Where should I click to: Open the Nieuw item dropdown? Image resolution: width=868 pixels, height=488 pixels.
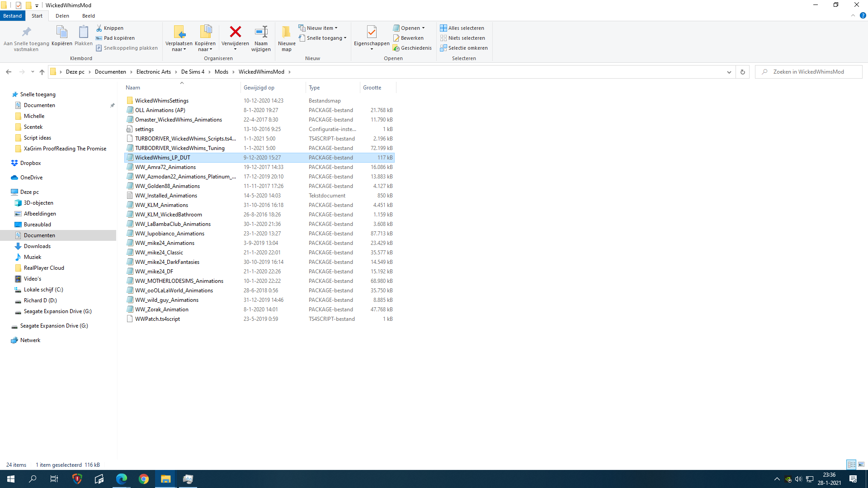[x=318, y=28]
